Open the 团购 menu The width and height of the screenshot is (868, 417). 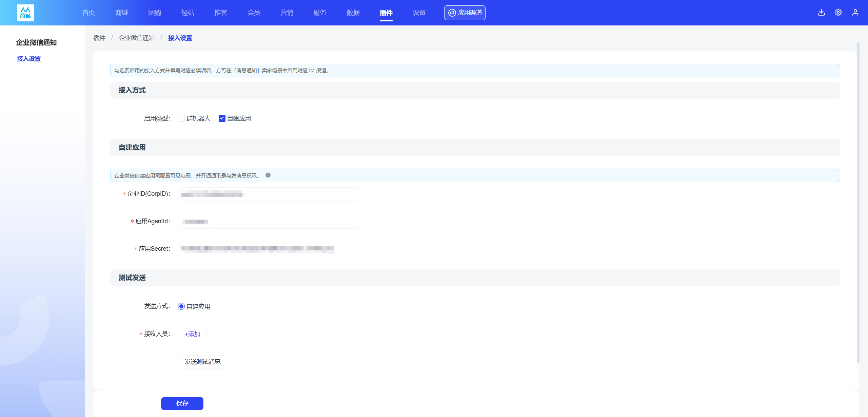(155, 13)
